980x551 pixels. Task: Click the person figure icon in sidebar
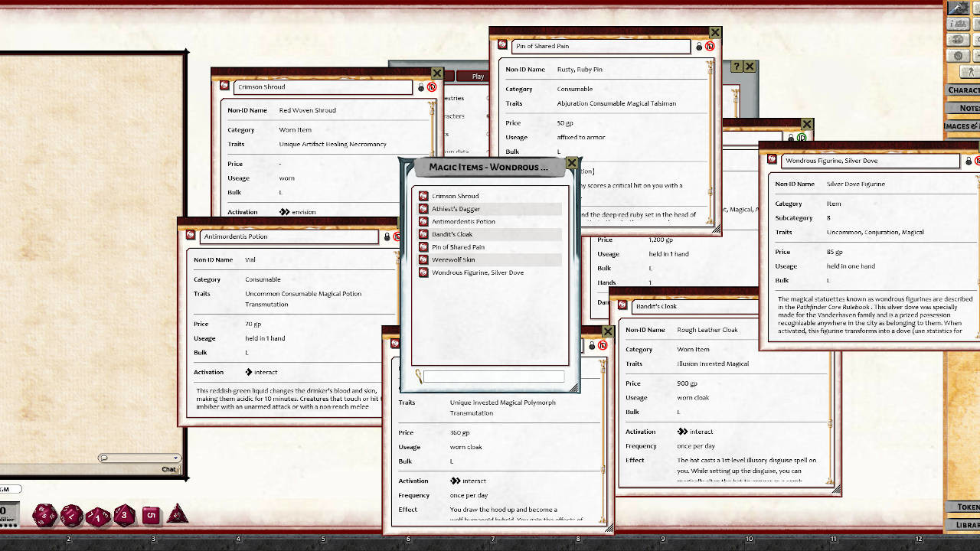[x=970, y=72]
